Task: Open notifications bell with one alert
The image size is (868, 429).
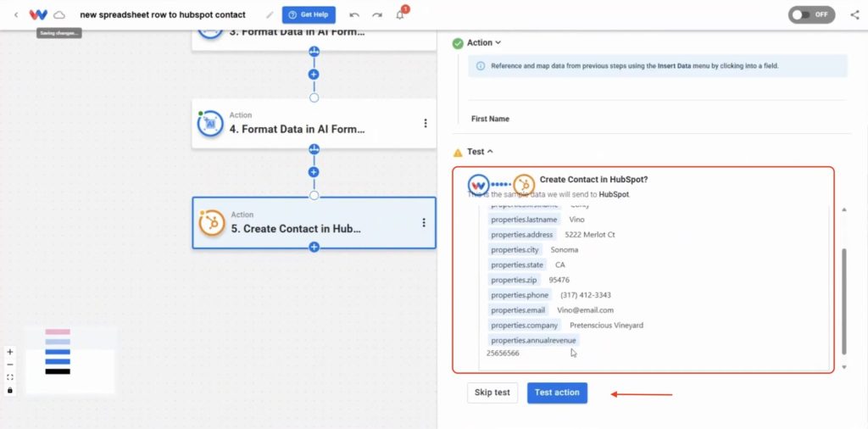Action: pyautogui.click(x=400, y=14)
